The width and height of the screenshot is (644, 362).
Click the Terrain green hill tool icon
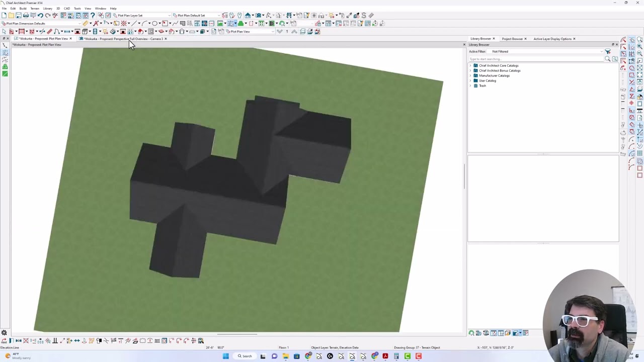(240, 24)
